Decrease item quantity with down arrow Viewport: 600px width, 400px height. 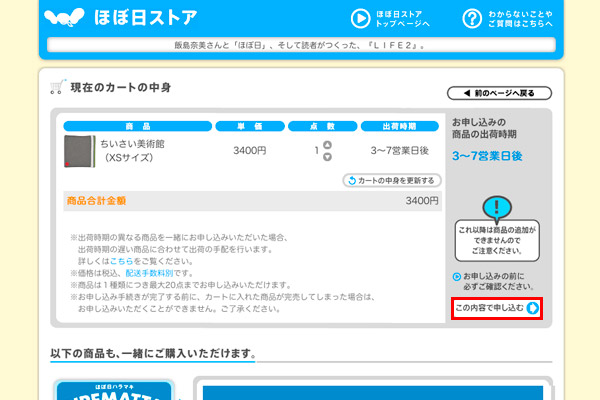327,156
